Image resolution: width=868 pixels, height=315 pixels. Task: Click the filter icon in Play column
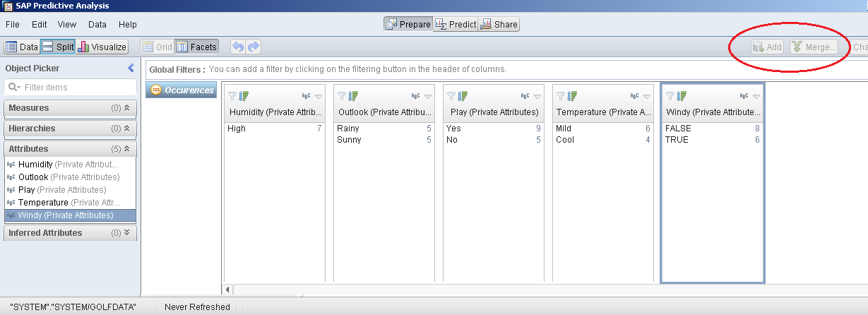(x=451, y=96)
